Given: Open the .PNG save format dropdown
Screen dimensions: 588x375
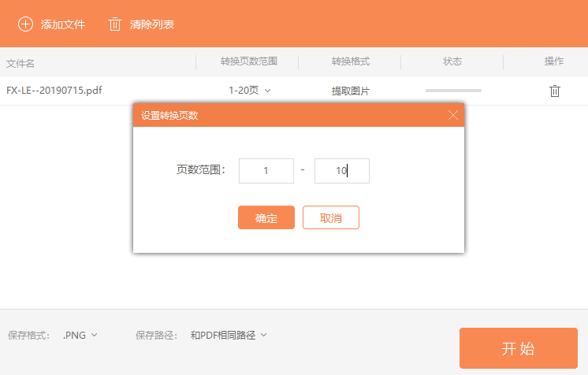Looking at the screenshot, I should pyautogui.click(x=80, y=335).
